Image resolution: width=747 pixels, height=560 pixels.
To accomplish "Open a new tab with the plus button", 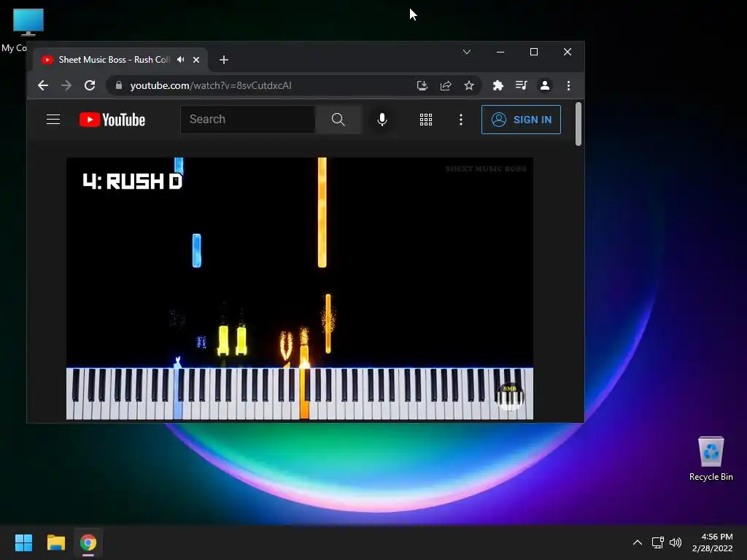I will 224,60.
